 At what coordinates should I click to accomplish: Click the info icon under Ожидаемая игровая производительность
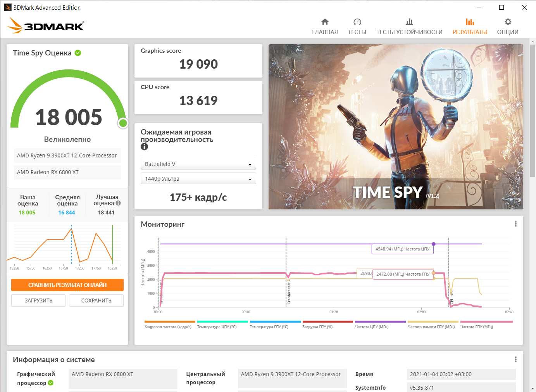coord(144,147)
